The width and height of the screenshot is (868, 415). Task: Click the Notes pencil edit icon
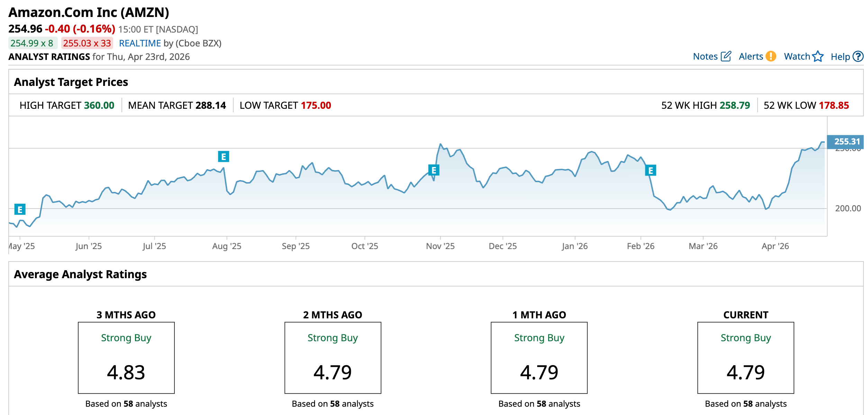click(x=726, y=56)
